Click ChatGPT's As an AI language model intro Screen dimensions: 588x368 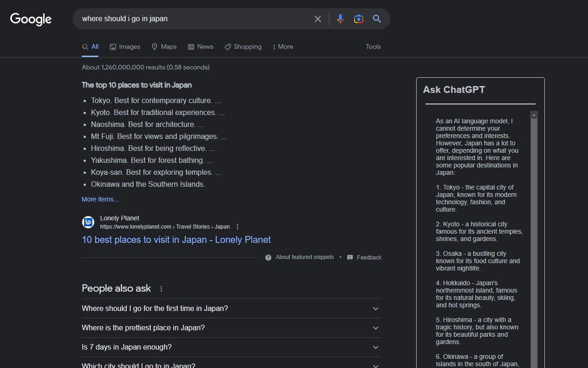click(x=477, y=147)
